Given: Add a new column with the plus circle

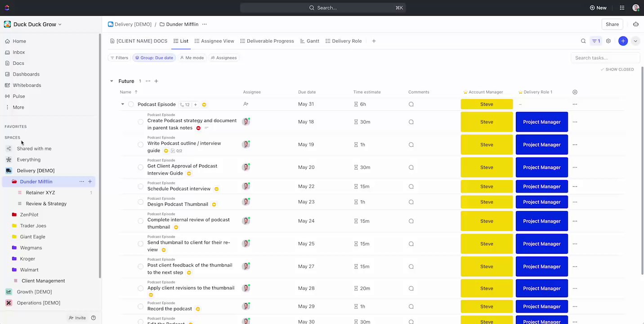Looking at the screenshot, I should click(x=575, y=92).
